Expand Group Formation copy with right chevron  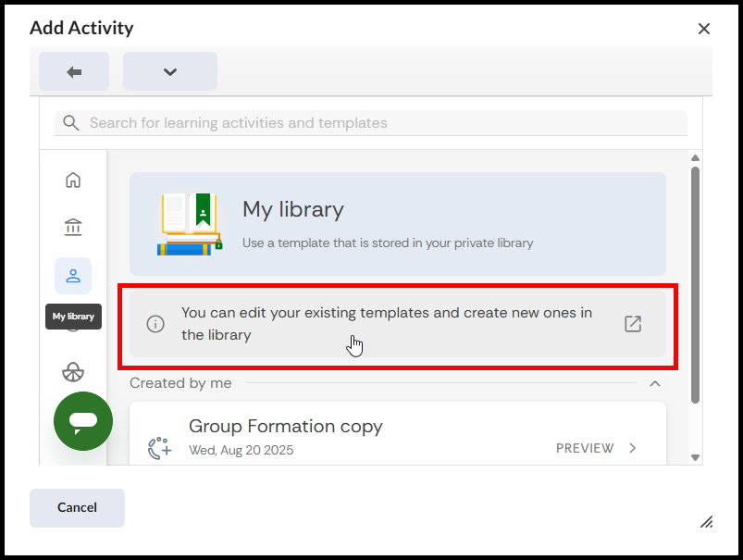click(x=634, y=448)
